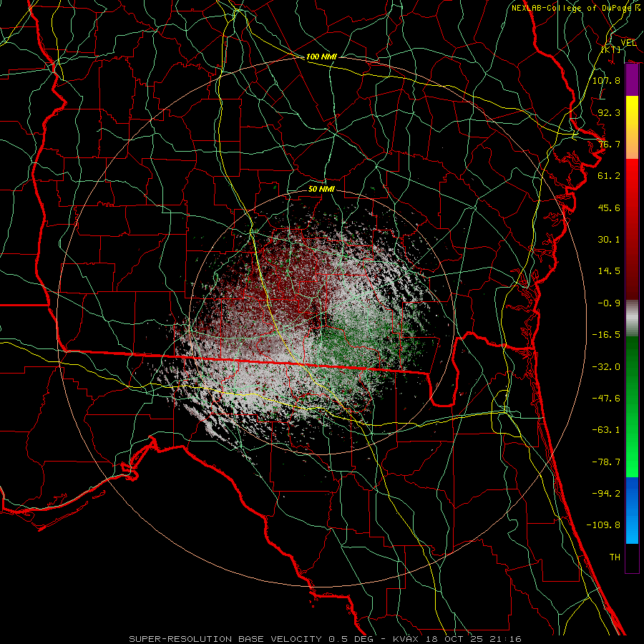Click the gray near-zero segment of the color bar
This screenshot has height=644, width=644.
pyautogui.click(x=632, y=318)
